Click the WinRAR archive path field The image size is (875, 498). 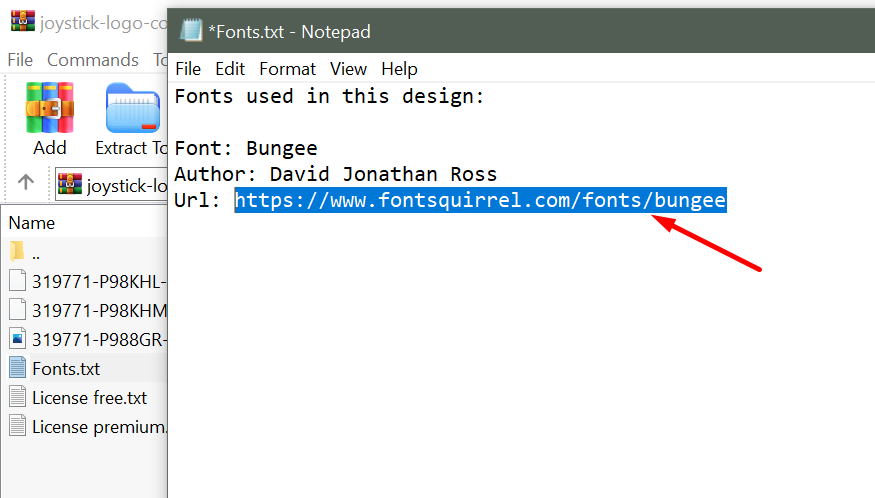[x=112, y=184]
